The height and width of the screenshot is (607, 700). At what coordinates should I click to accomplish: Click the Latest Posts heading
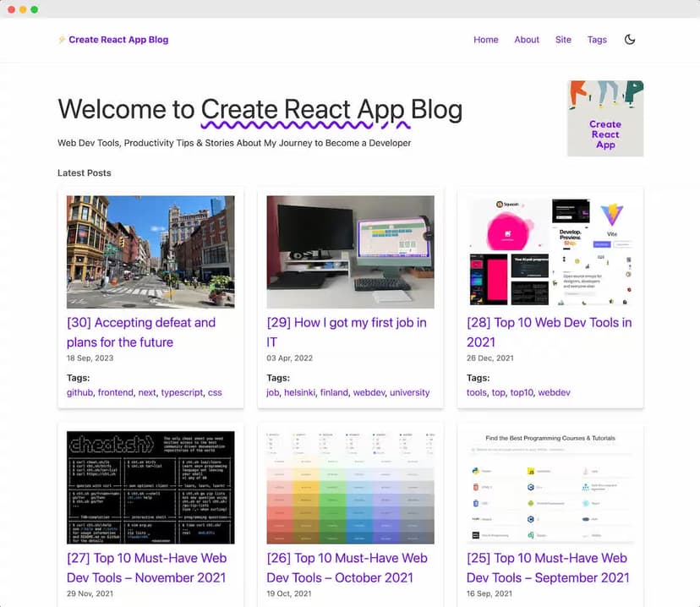coord(85,172)
